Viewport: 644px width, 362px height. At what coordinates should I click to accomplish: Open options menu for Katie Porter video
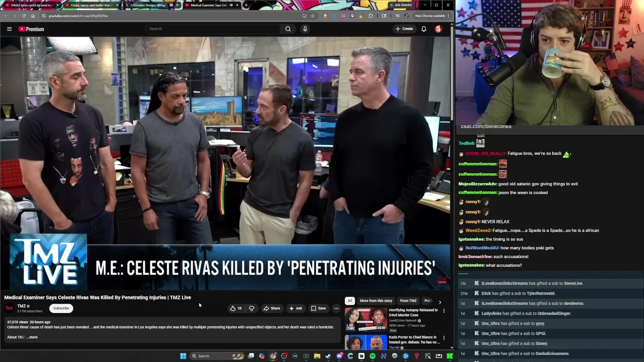[x=444, y=338]
